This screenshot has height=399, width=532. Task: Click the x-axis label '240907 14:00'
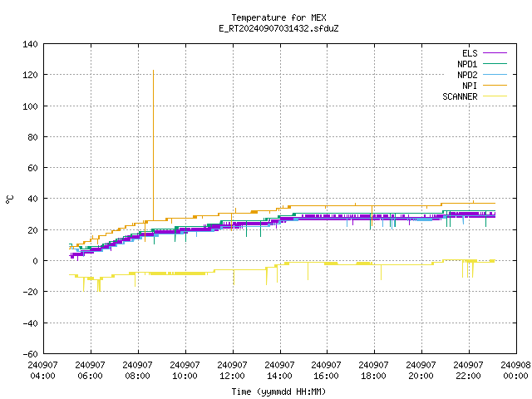point(279,371)
